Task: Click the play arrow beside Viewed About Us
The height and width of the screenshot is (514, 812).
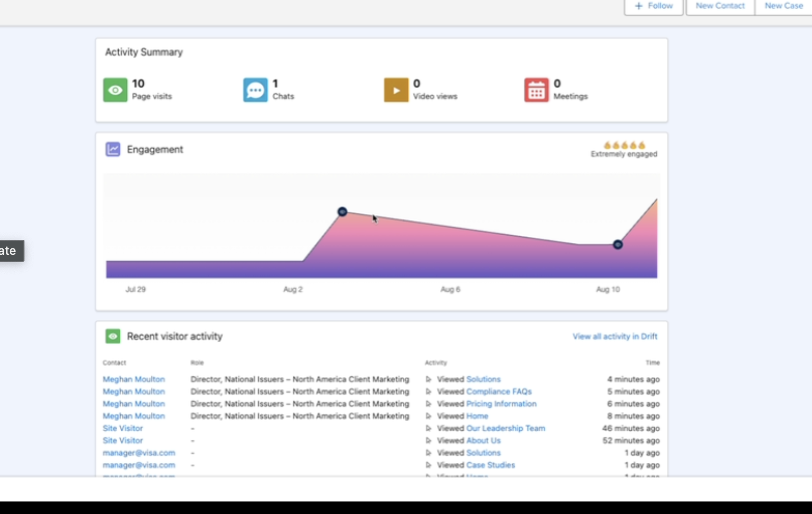Action: point(428,440)
